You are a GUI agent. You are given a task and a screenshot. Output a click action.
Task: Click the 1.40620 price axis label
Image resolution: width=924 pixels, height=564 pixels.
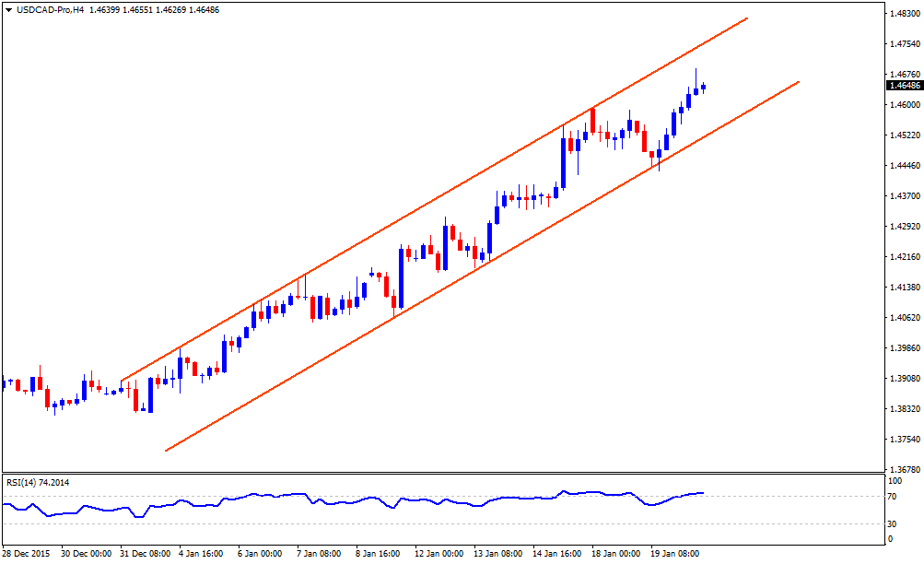(905, 318)
